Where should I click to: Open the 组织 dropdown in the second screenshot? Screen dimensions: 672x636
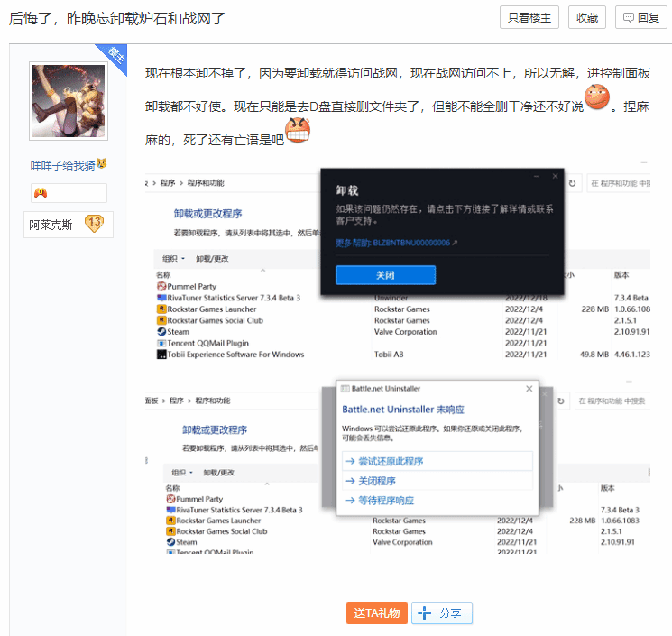point(182,473)
